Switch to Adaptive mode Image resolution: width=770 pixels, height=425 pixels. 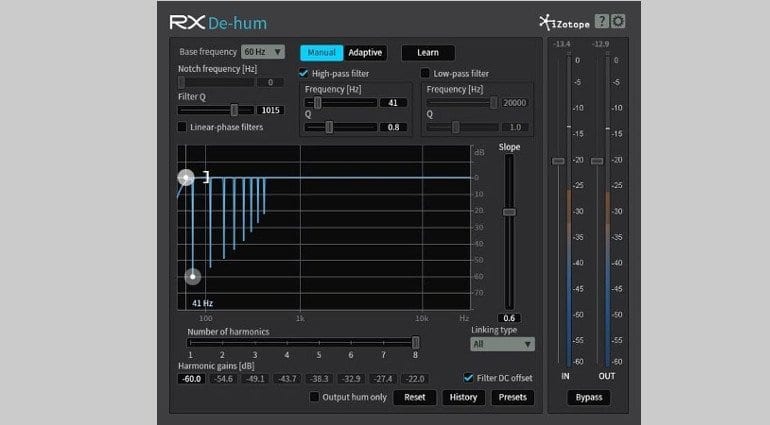365,53
